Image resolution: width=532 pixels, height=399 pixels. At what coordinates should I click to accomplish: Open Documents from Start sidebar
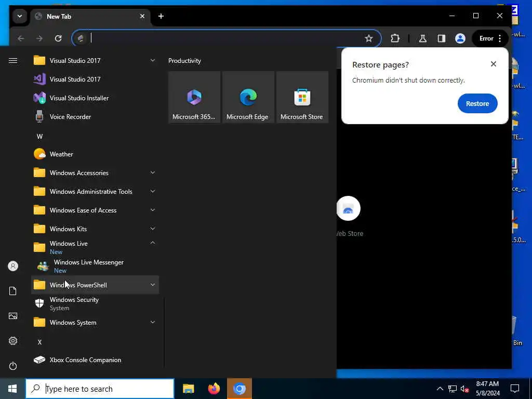13,291
